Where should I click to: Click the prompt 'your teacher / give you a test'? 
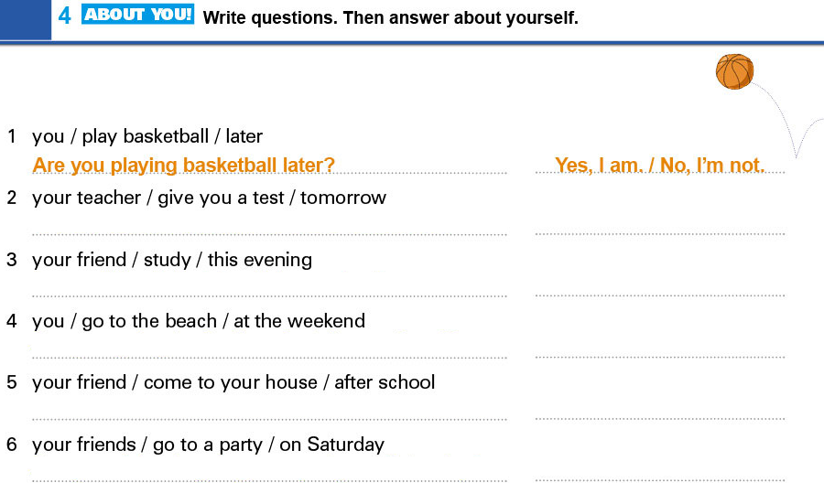pos(157,198)
